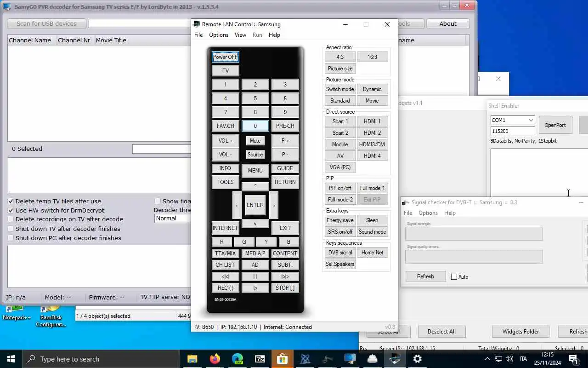Open Microsoft Store taskbar icon
The width and height of the screenshot is (588, 368).
tap(282, 359)
